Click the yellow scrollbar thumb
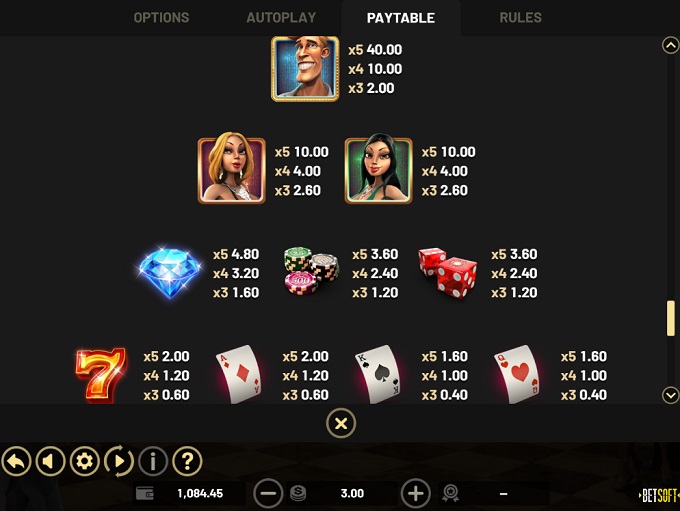The image size is (680, 511). click(670, 318)
